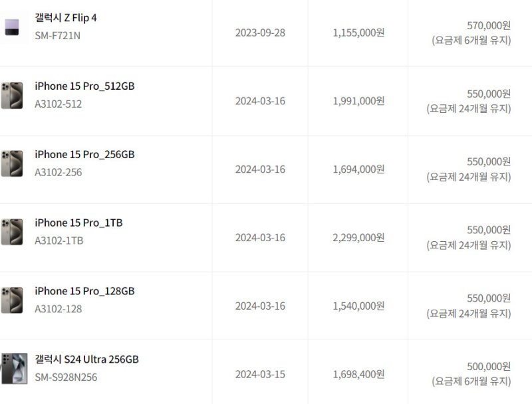Image resolution: width=532 pixels, height=404 pixels.
Task: Click the 1,991,000원 price
Action: coord(358,101)
